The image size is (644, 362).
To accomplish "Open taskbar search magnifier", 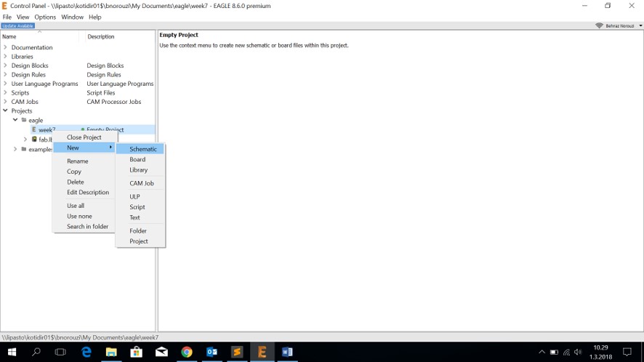I will coord(36,352).
